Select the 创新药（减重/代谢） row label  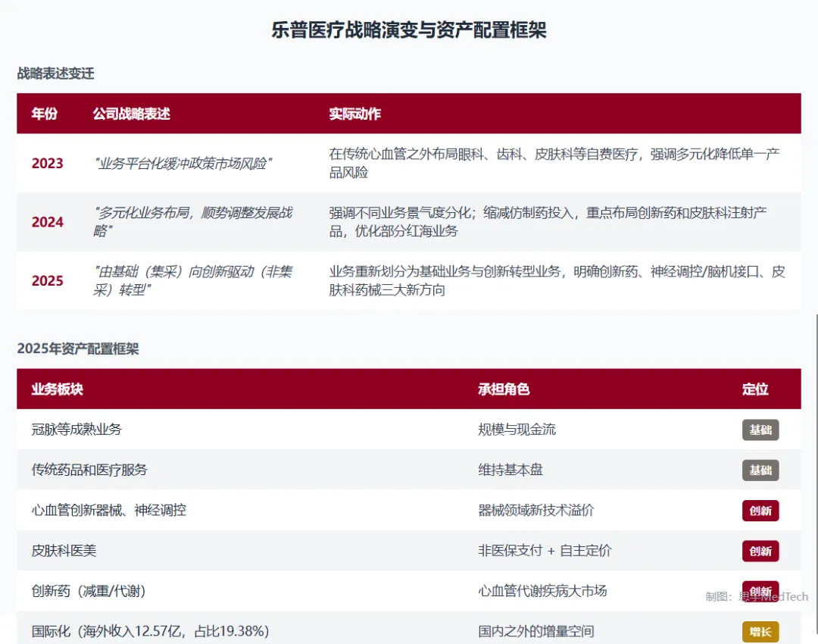coord(89,591)
